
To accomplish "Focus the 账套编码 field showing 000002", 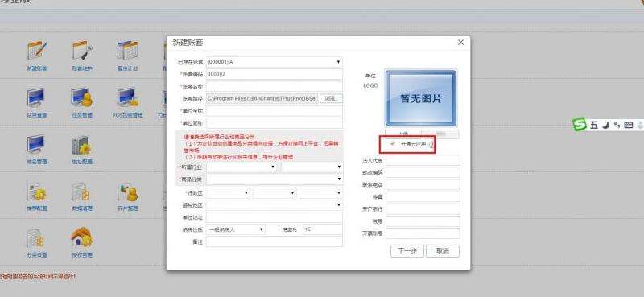I will (x=274, y=74).
